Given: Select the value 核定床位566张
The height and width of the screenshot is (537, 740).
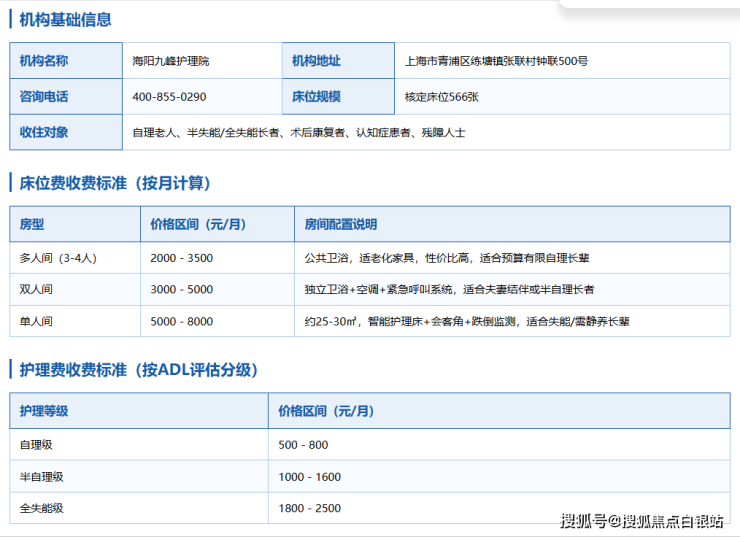Looking at the screenshot, I should coord(442,97).
